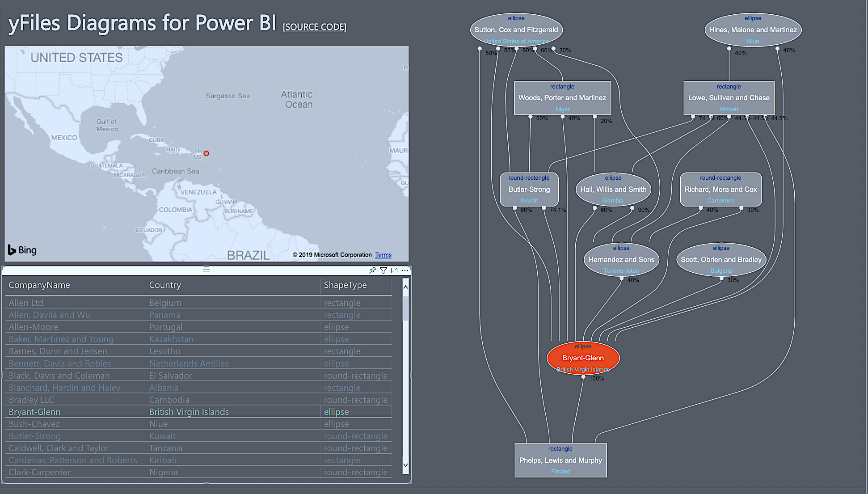
Task: Open More options ellipsis on table
Action: click(405, 270)
